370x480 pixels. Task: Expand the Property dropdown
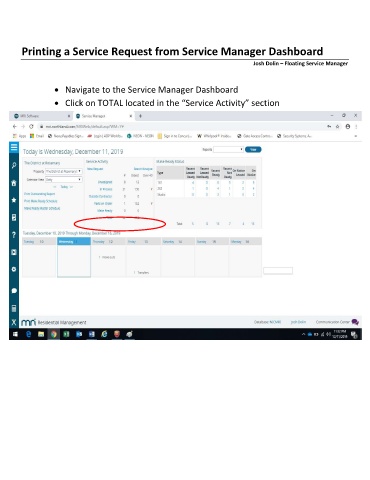[63, 171]
